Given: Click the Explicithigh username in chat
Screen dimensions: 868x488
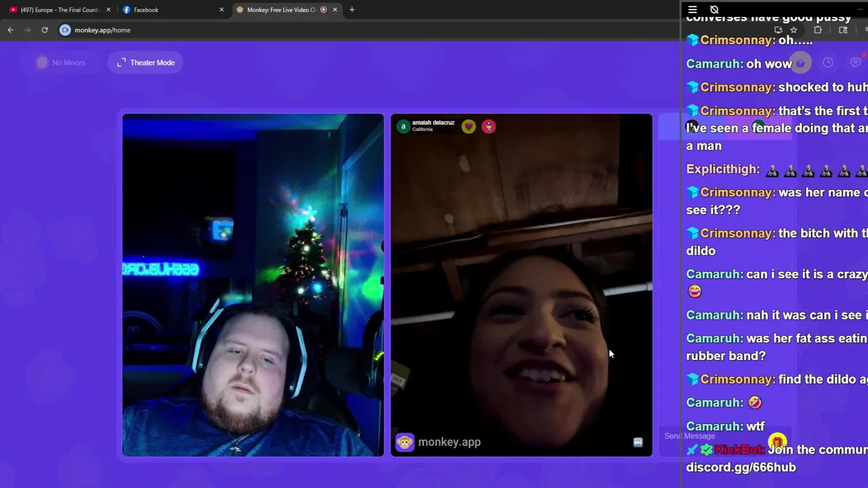Looking at the screenshot, I should pos(723,169).
